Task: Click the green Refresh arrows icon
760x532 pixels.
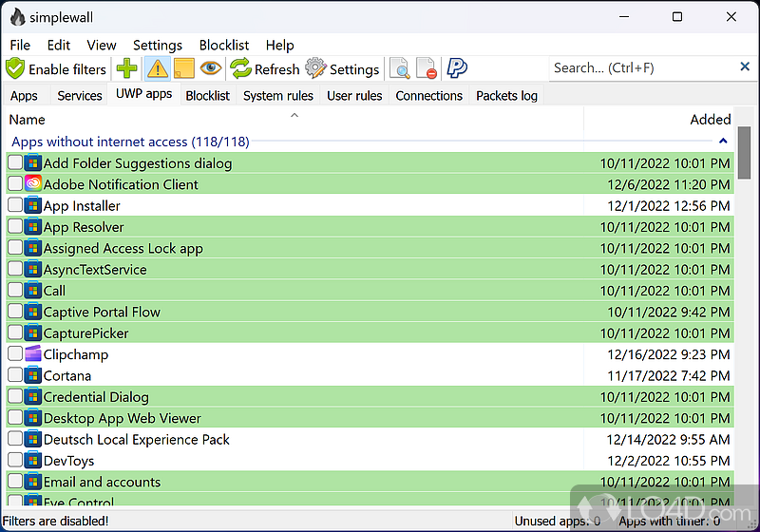Action: (x=240, y=68)
